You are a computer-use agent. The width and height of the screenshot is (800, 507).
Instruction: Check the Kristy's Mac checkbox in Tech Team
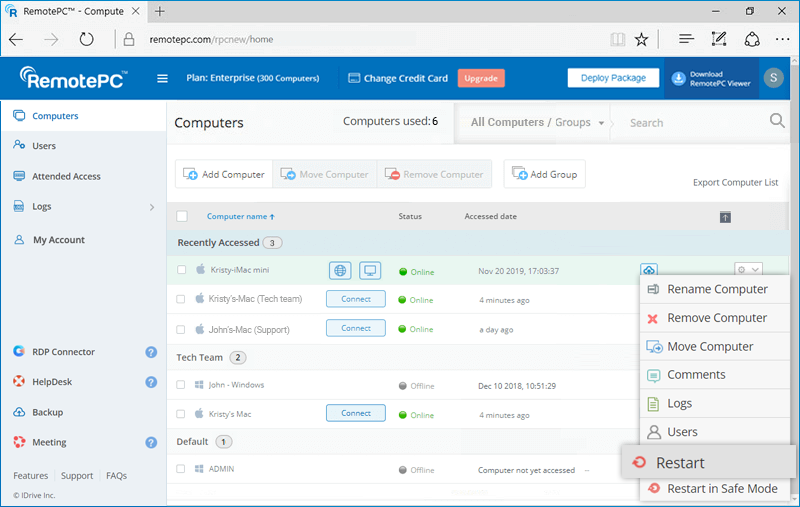(x=181, y=414)
